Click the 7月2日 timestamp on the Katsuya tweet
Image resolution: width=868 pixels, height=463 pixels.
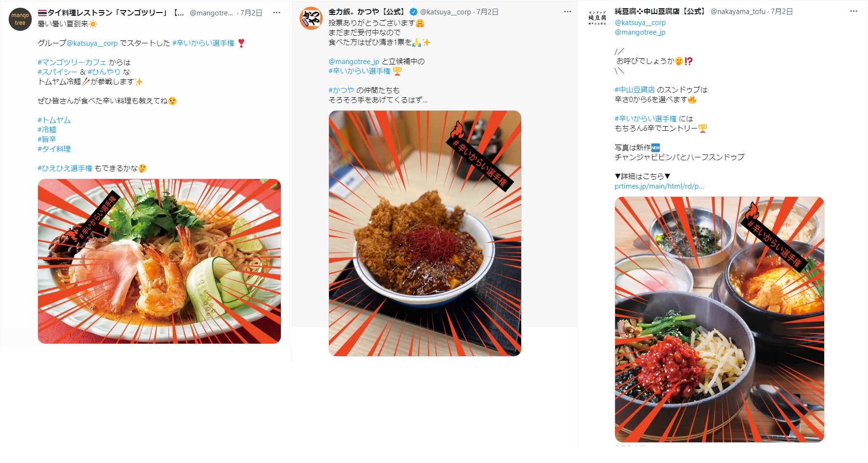pyautogui.click(x=487, y=12)
